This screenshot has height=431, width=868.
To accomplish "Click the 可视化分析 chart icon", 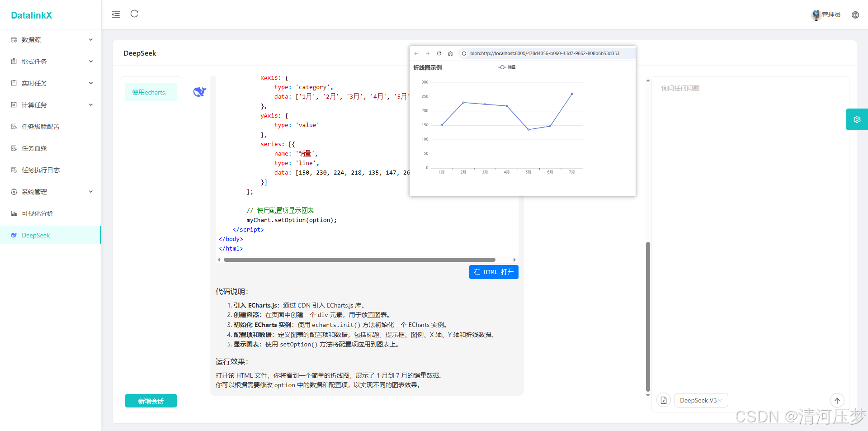I will coord(14,213).
